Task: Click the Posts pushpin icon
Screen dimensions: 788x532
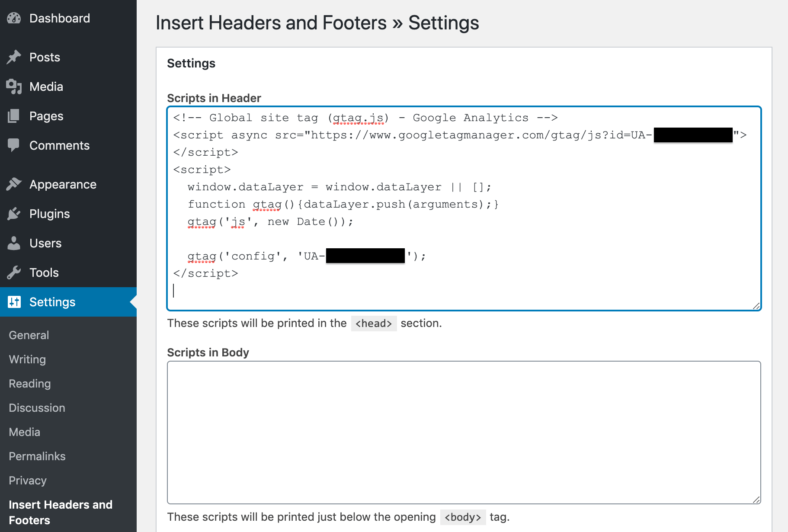Action: 14,57
